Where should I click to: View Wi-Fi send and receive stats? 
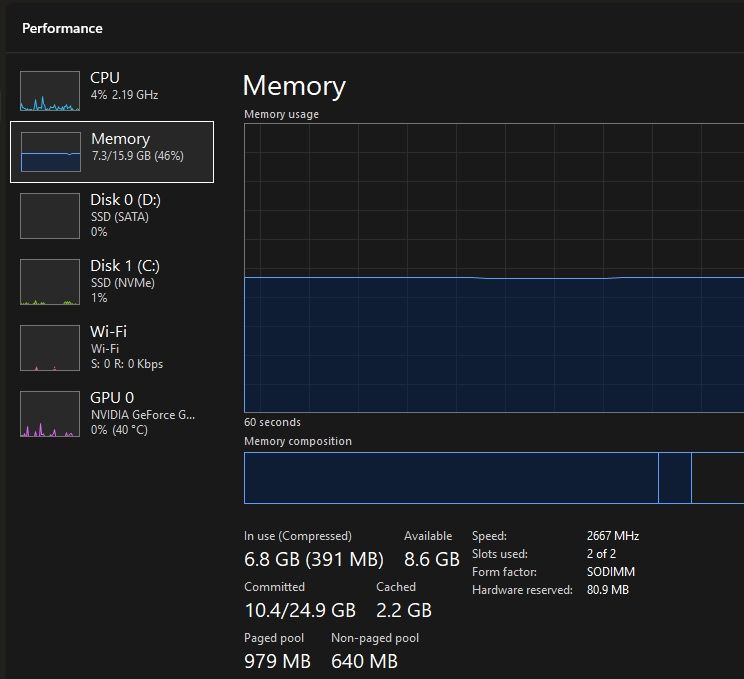point(112,348)
